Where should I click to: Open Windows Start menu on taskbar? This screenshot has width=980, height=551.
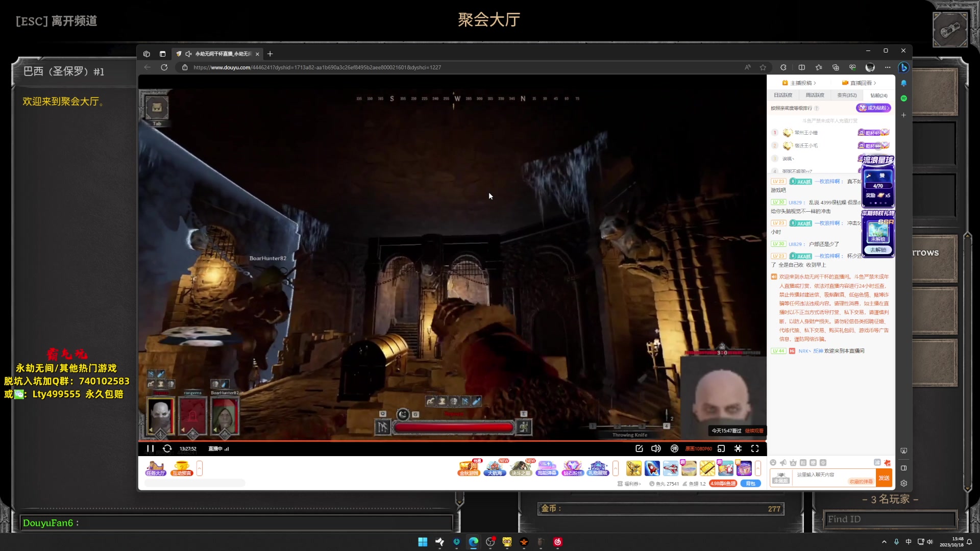tap(423, 542)
